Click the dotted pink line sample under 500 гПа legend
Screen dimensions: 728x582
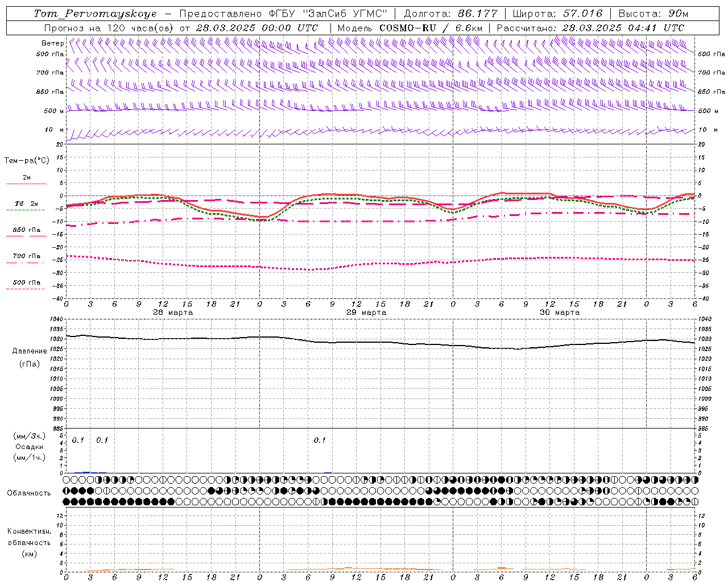point(26,289)
